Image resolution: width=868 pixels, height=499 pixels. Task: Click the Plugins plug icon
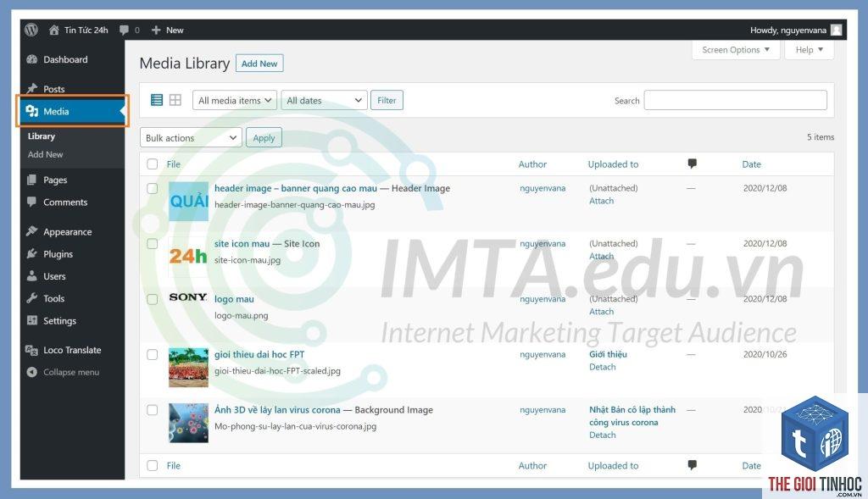point(32,254)
